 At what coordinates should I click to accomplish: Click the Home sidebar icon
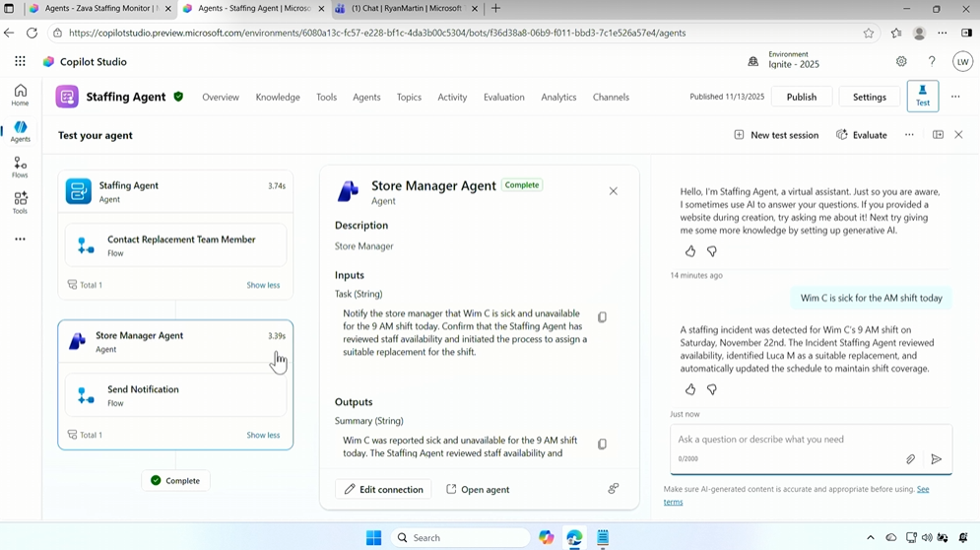coord(20,96)
